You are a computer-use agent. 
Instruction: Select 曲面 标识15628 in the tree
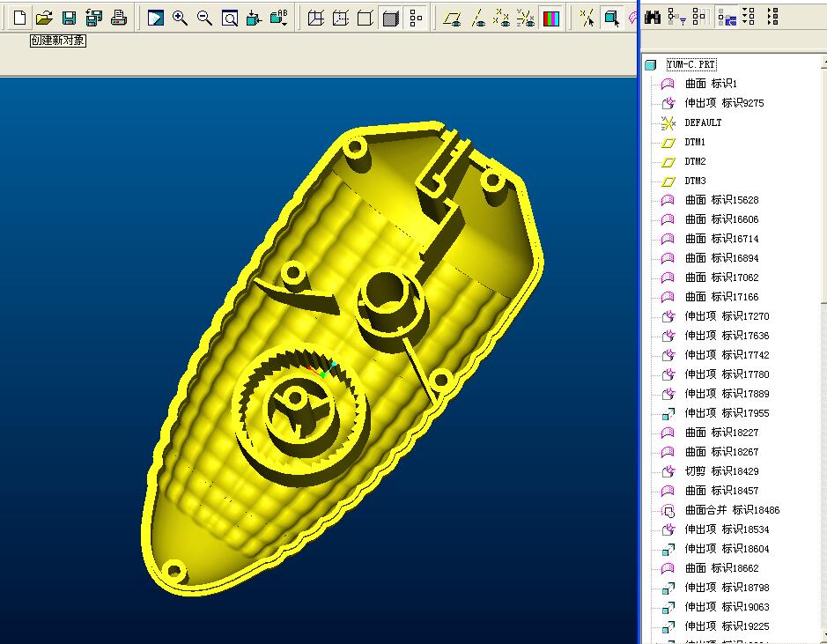click(x=721, y=200)
